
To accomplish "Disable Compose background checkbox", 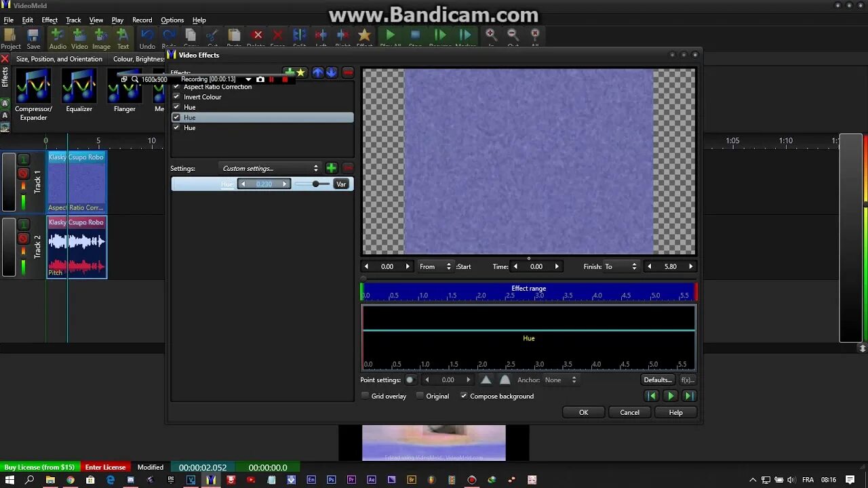I will 464,396.
